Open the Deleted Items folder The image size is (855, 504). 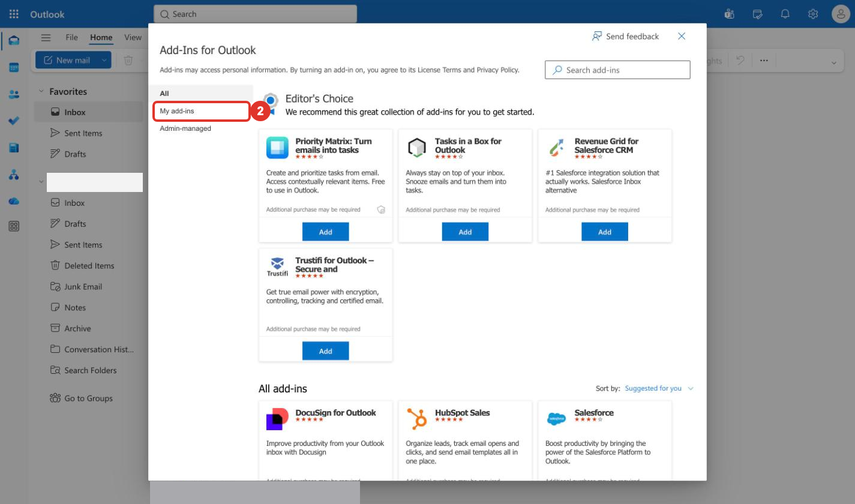88,266
